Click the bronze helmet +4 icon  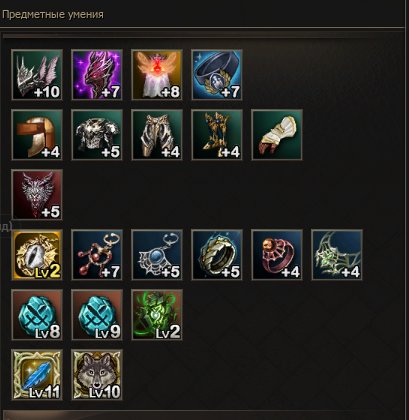point(37,135)
